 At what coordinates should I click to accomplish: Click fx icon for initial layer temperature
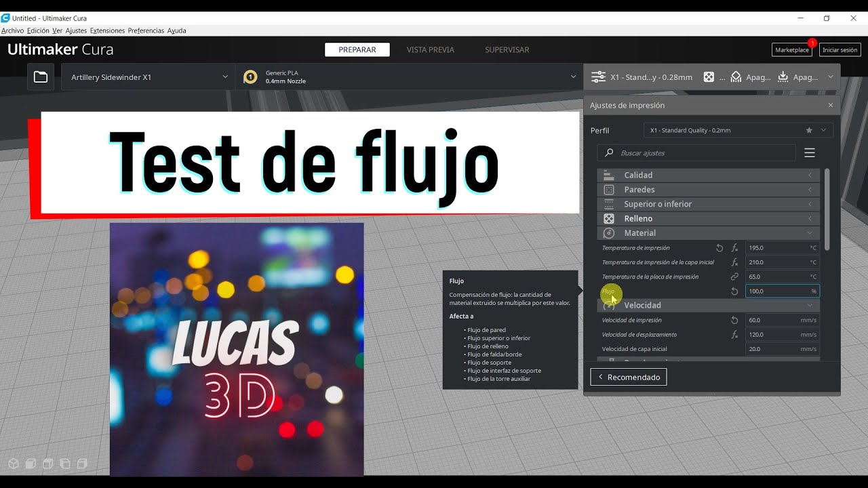734,262
